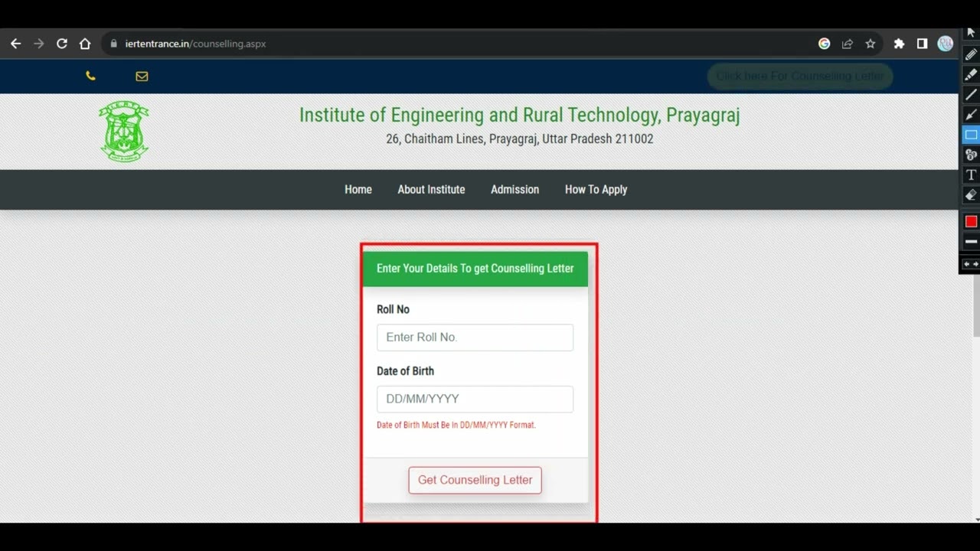
Task: Open the Admission menu item
Action: [514, 189]
